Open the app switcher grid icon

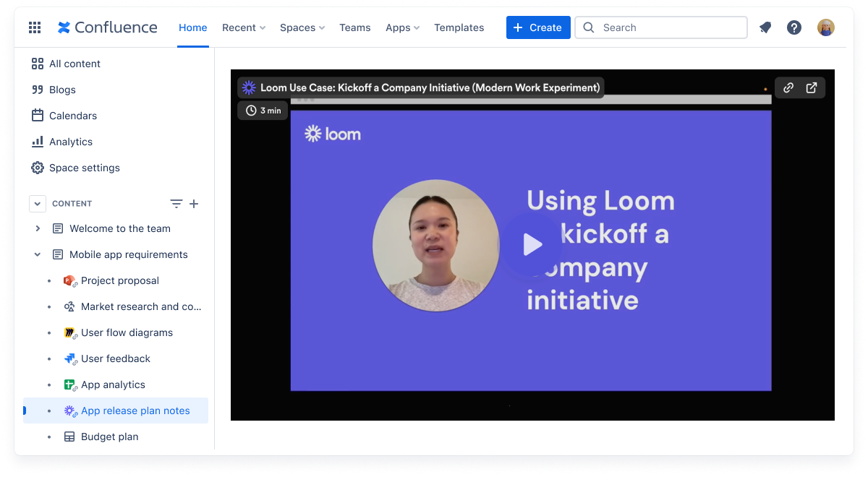35,27
